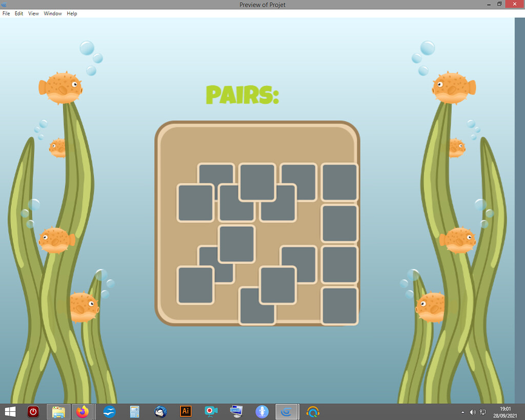This screenshot has width=525, height=420.
Task: Click the orange headphones taskbar icon
Action: tap(313, 411)
